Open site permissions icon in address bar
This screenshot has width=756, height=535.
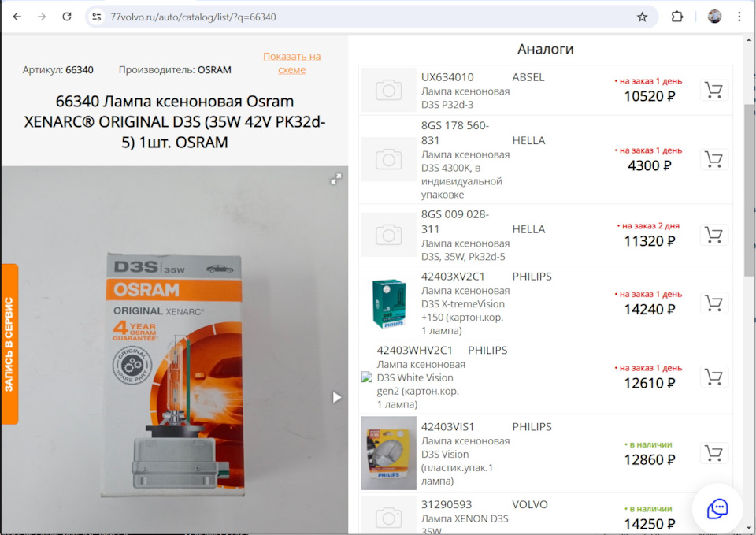pos(96,16)
